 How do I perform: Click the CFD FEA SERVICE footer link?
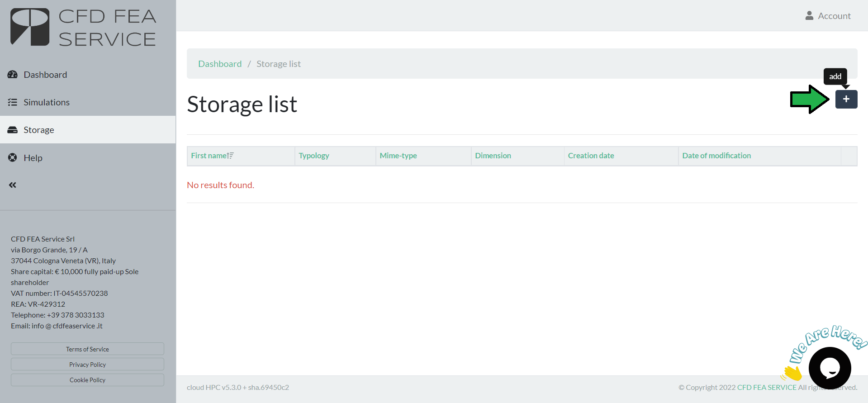point(767,387)
